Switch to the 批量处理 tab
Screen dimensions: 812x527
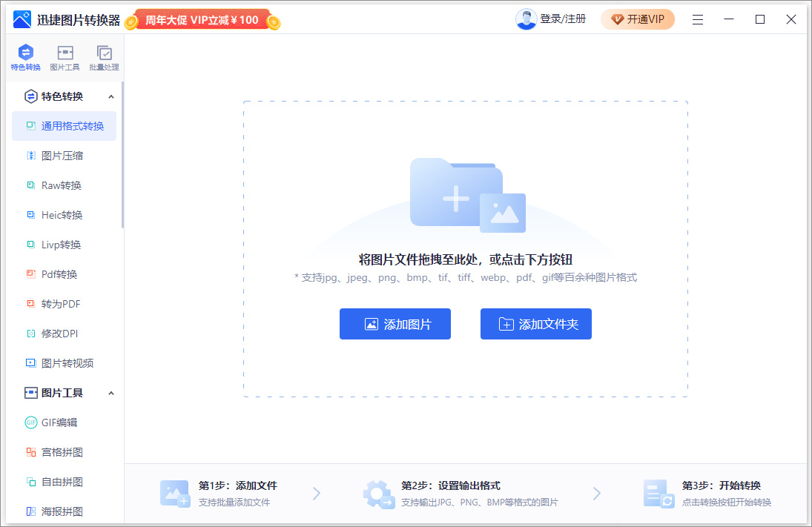click(104, 58)
